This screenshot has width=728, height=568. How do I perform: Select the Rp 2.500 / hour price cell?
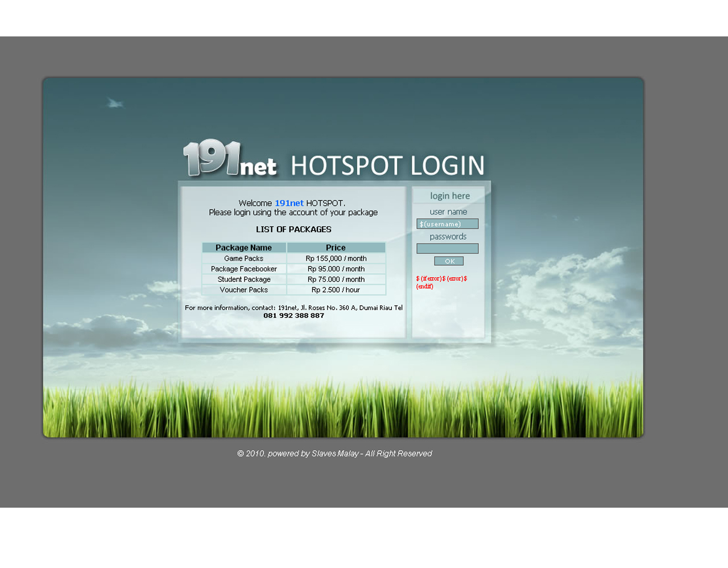click(x=336, y=290)
